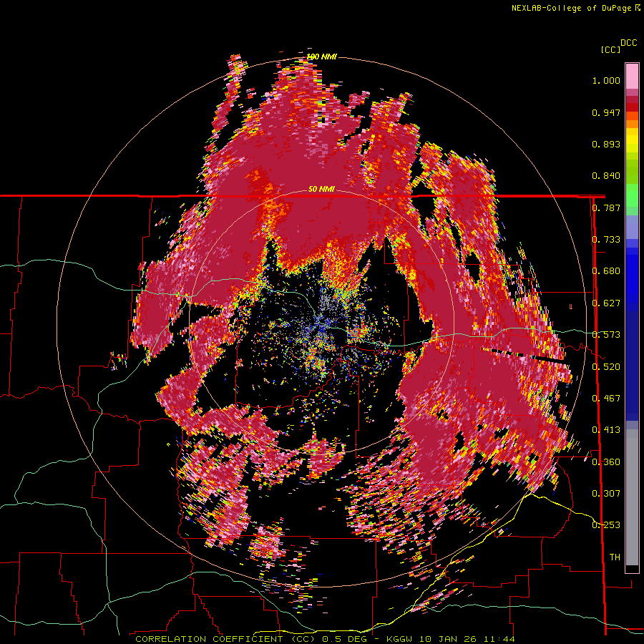Click the CORRELATION COEFFICIENT (CC) product title
The width and height of the screenshot is (644, 644).
pyautogui.click(x=225, y=639)
